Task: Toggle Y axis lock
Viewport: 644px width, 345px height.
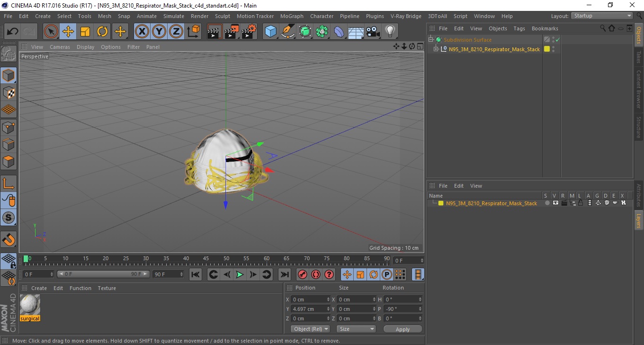Action: click(x=159, y=32)
